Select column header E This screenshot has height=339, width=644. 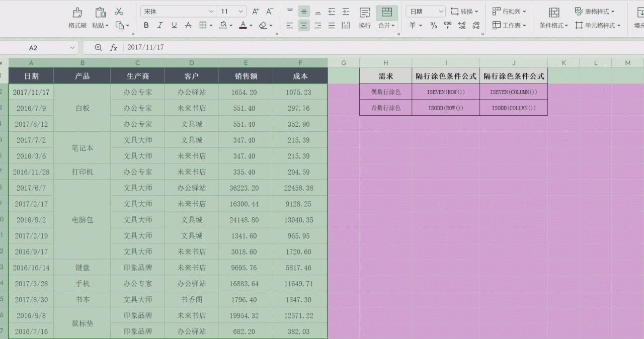click(246, 63)
